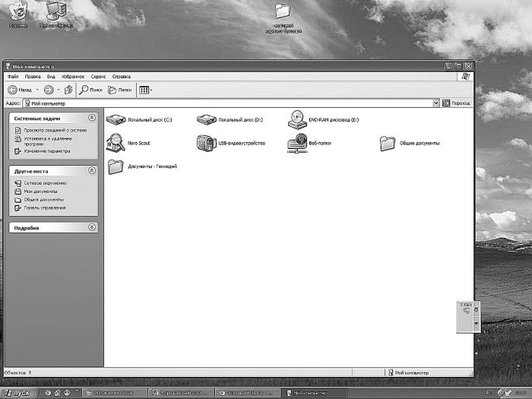Click the Просмотр сведений о системе link

54,130
